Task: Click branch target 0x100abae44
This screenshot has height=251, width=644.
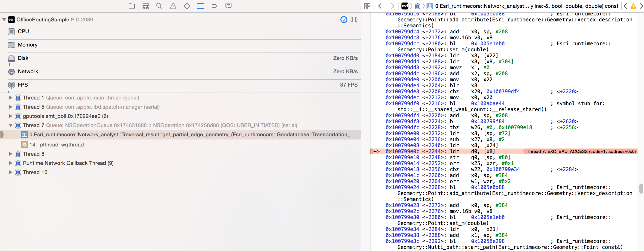Action: 488,103
